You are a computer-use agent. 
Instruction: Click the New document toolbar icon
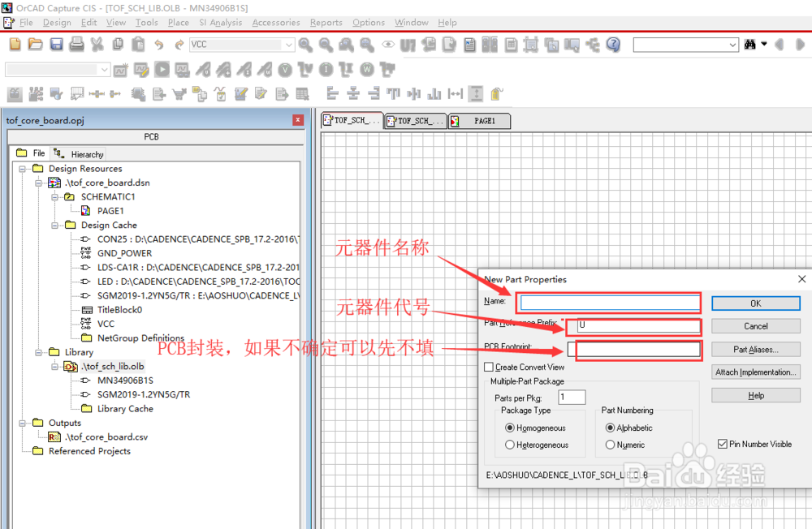point(15,45)
